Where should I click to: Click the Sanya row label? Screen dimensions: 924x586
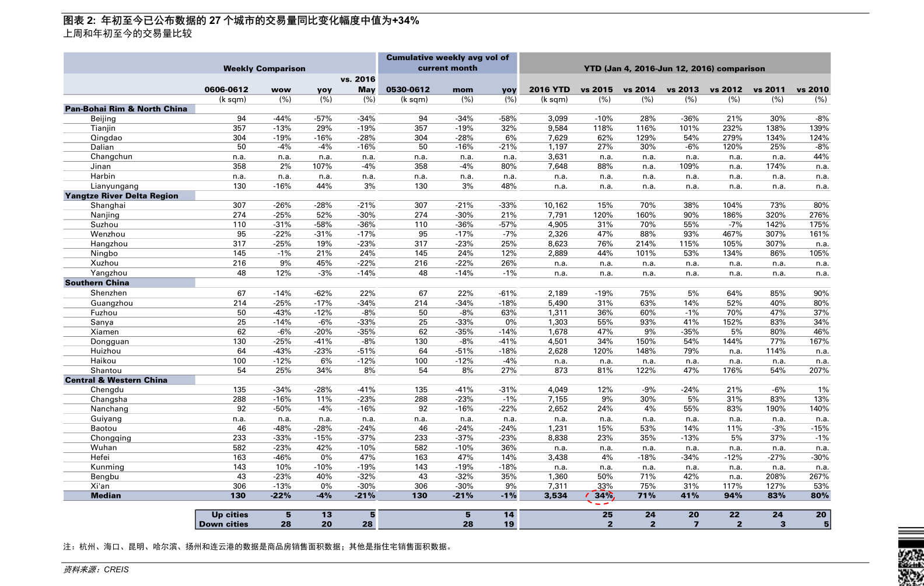pos(102,322)
